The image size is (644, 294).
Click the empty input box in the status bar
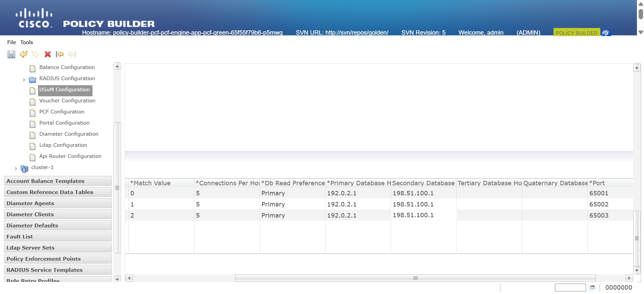click(570, 288)
